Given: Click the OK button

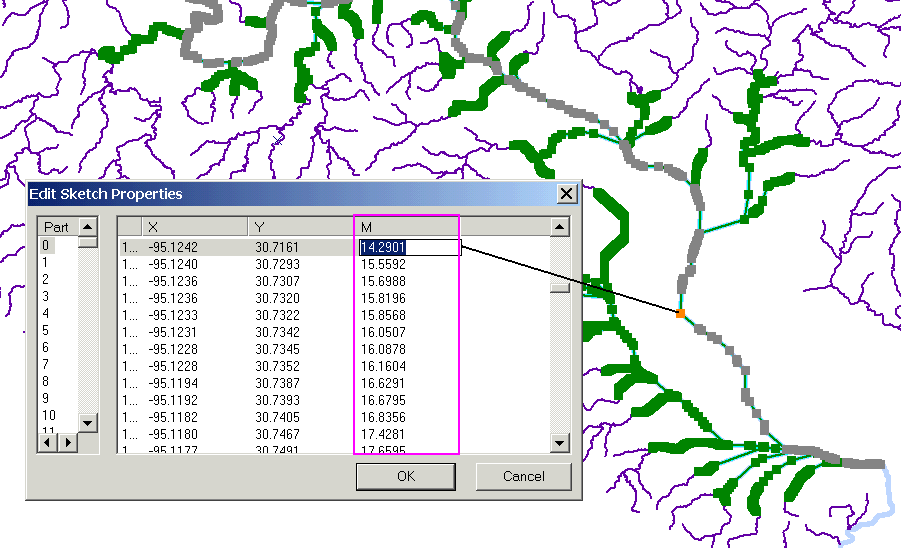Looking at the screenshot, I should click(405, 476).
